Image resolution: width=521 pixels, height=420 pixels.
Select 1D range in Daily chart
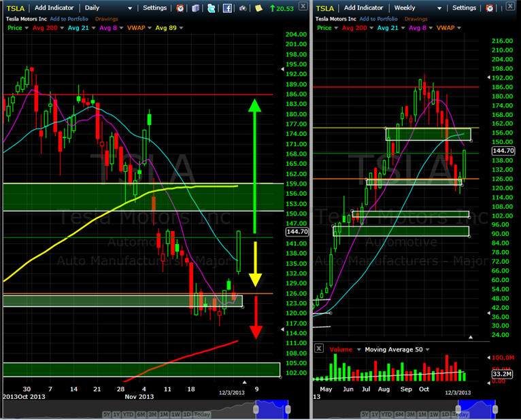click(187, 415)
